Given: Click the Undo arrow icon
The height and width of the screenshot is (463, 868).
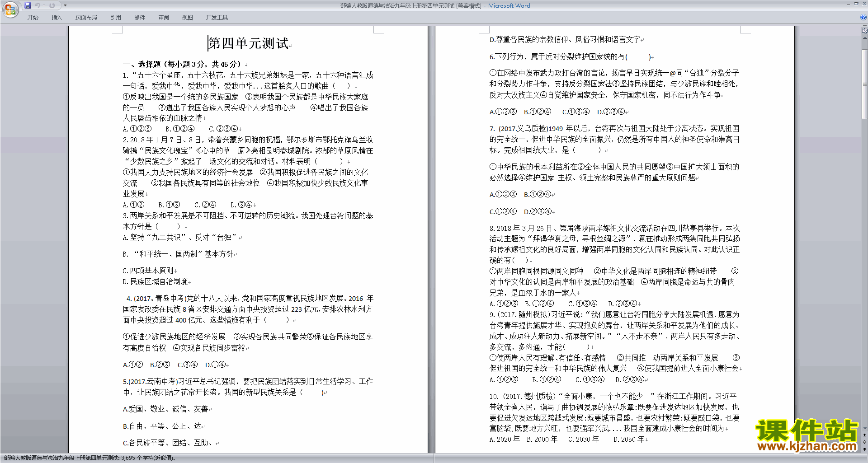Looking at the screenshot, I should pos(37,5).
